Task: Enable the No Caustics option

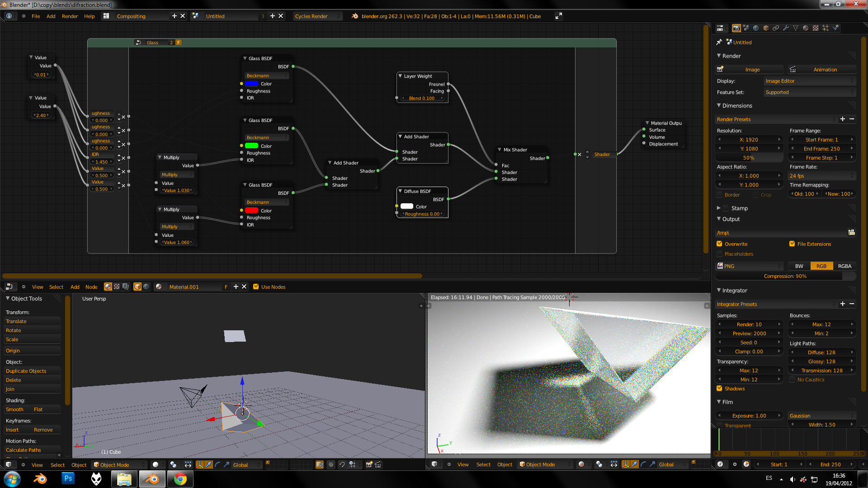Action: (792, 380)
